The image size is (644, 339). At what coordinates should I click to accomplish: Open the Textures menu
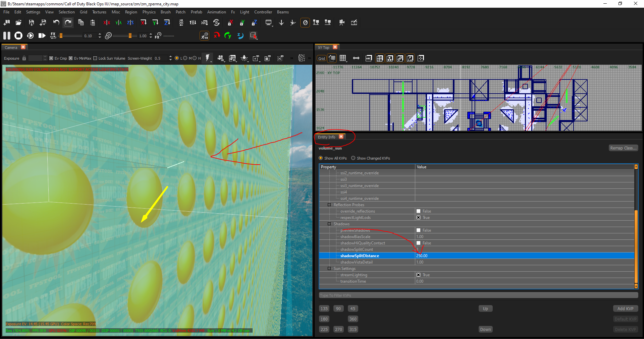tap(99, 12)
